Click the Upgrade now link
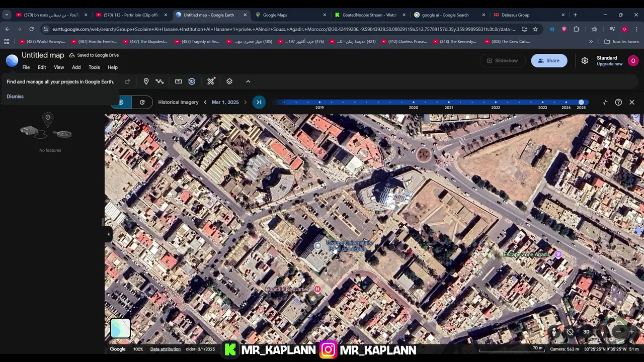This screenshot has width=644, height=362. 609,64
